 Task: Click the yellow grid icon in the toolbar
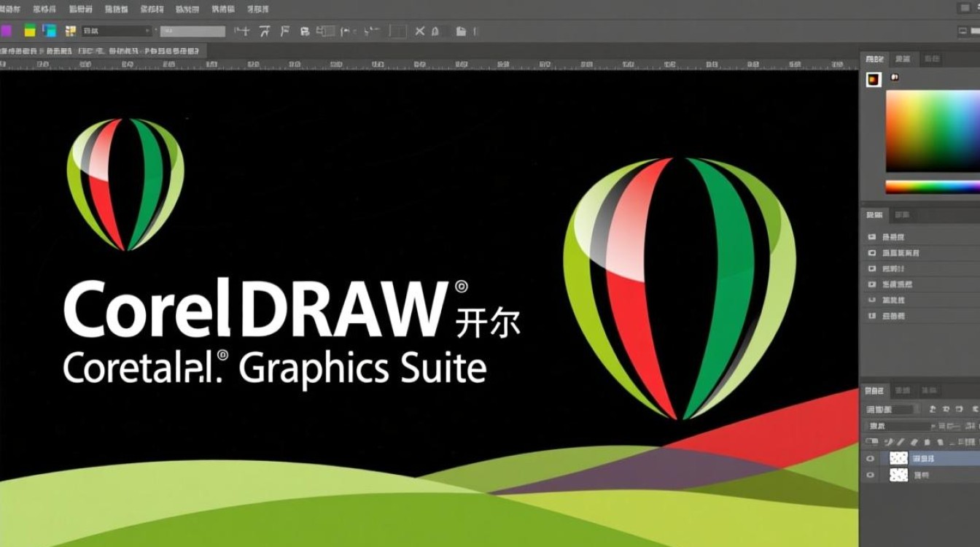(x=71, y=31)
